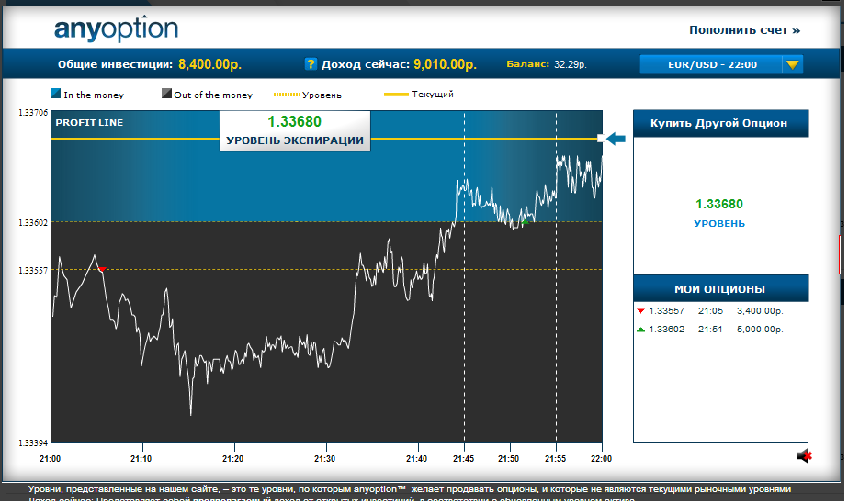Click the 21:45 time axis label

[463, 459]
